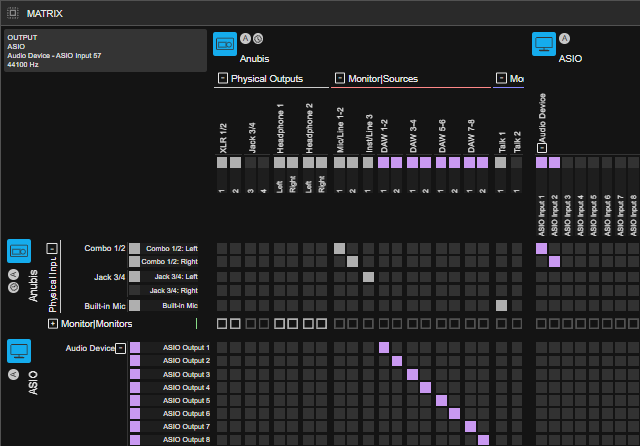
Task: Click the A badge under left Anubis icon
Action: 13,275
